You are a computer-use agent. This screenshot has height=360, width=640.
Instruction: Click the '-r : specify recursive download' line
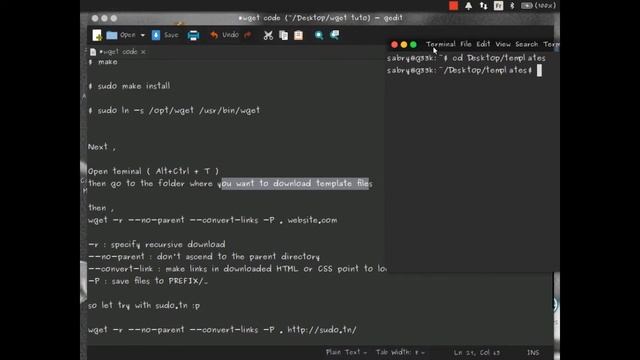pos(157,244)
